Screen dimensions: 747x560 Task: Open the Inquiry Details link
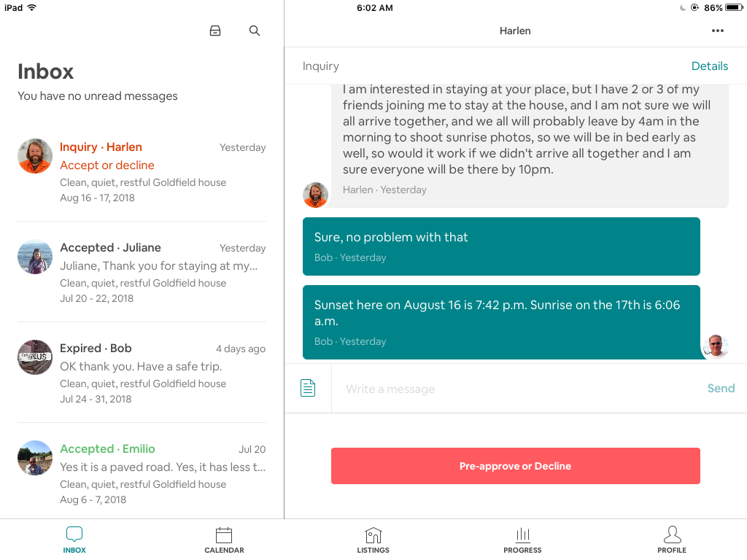click(709, 66)
